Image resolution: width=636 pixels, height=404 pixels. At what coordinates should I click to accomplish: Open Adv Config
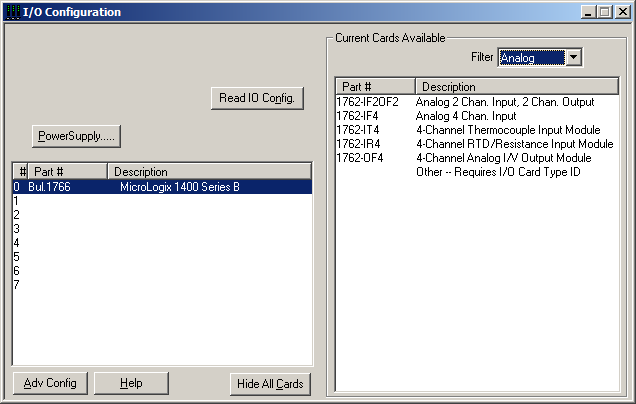[50, 383]
